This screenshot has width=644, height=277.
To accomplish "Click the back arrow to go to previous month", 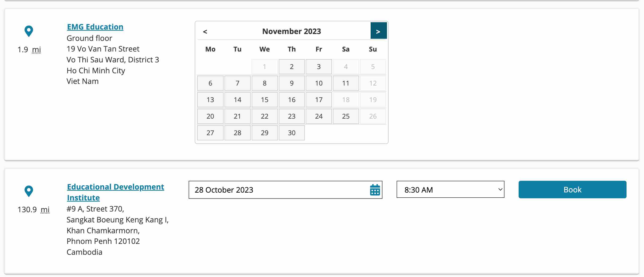I will [x=204, y=31].
